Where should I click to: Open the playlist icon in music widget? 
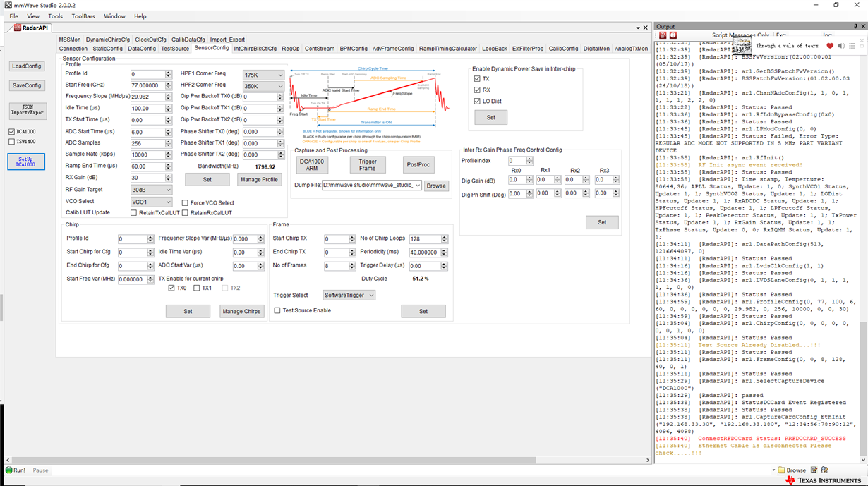852,46
